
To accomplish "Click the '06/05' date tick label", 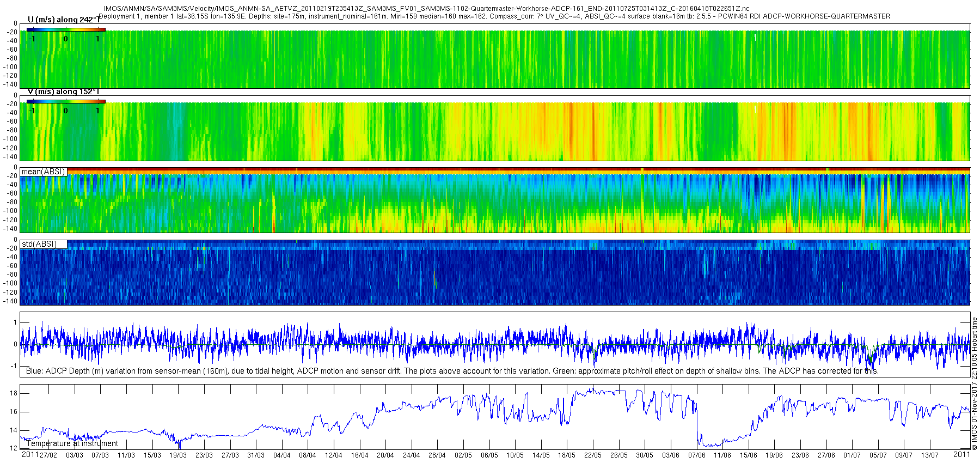I will pyautogui.click(x=489, y=455).
